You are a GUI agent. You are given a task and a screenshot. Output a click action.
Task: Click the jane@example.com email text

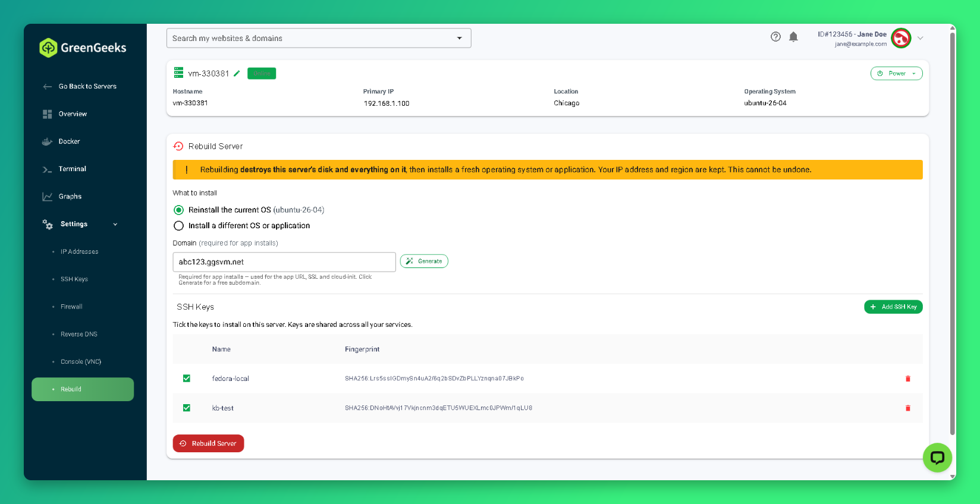click(860, 45)
